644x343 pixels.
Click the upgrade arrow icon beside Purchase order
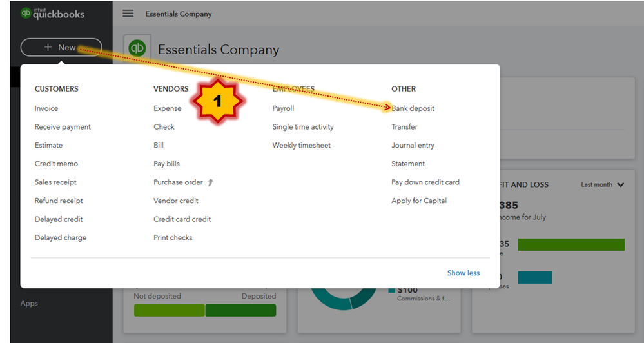pos(211,182)
